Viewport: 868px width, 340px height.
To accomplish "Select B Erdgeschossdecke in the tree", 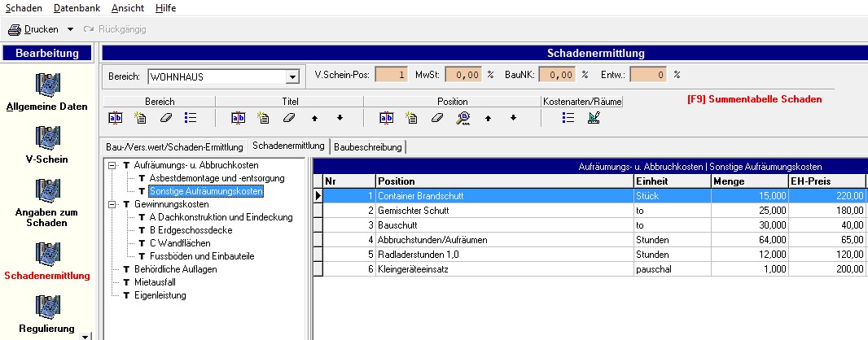I will (191, 230).
